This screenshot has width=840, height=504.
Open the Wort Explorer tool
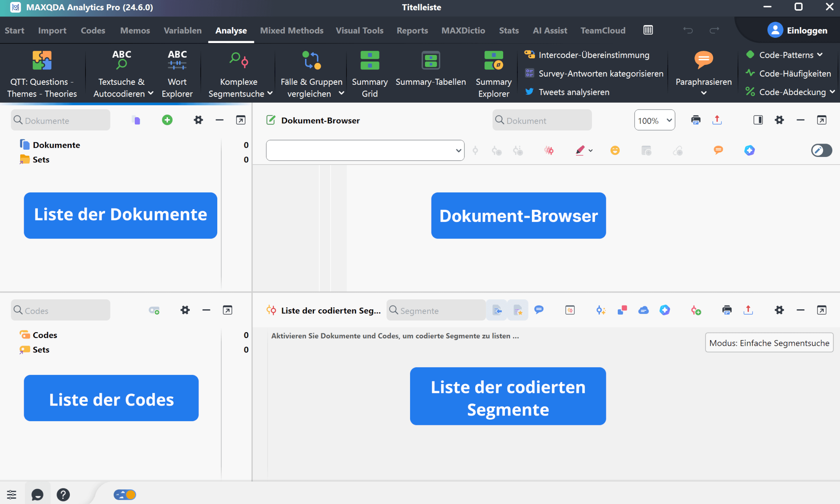coord(177,74)
